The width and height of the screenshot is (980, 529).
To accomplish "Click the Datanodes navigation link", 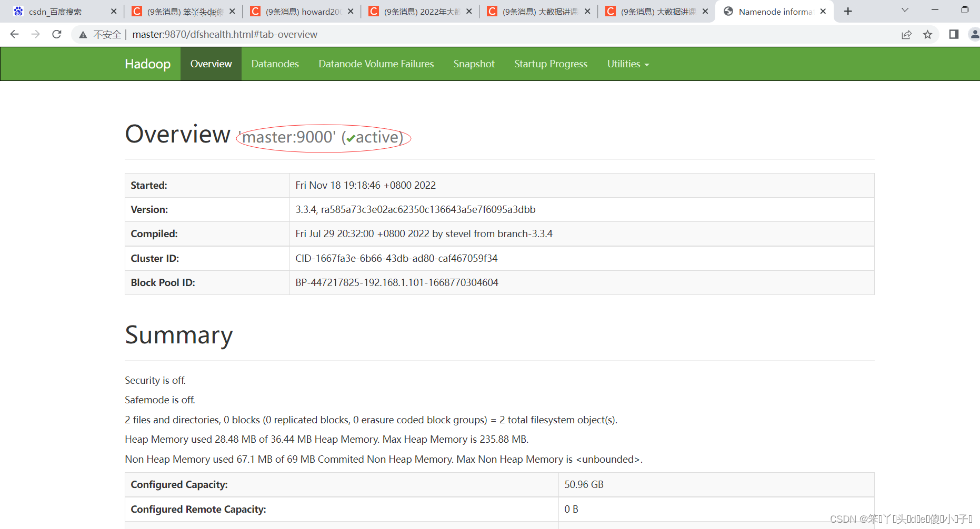I will 275,64.
